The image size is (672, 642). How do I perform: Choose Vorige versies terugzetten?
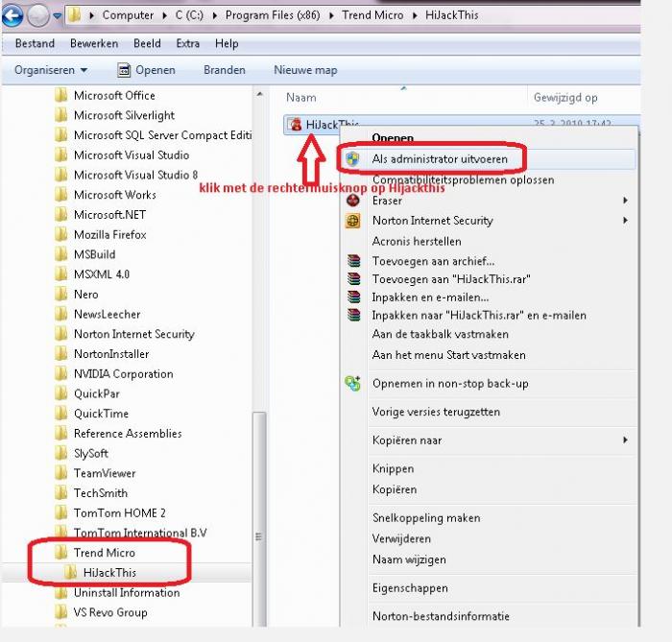coord(436,412)
